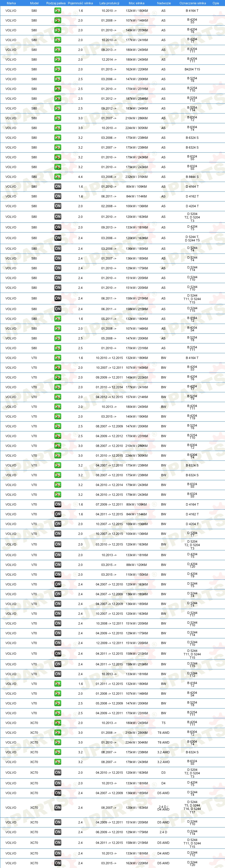Viewport: 225px width, 868px height.
Task: Click PB icon in S80 1.6 10.2010 row
Action: click(58, 10)
